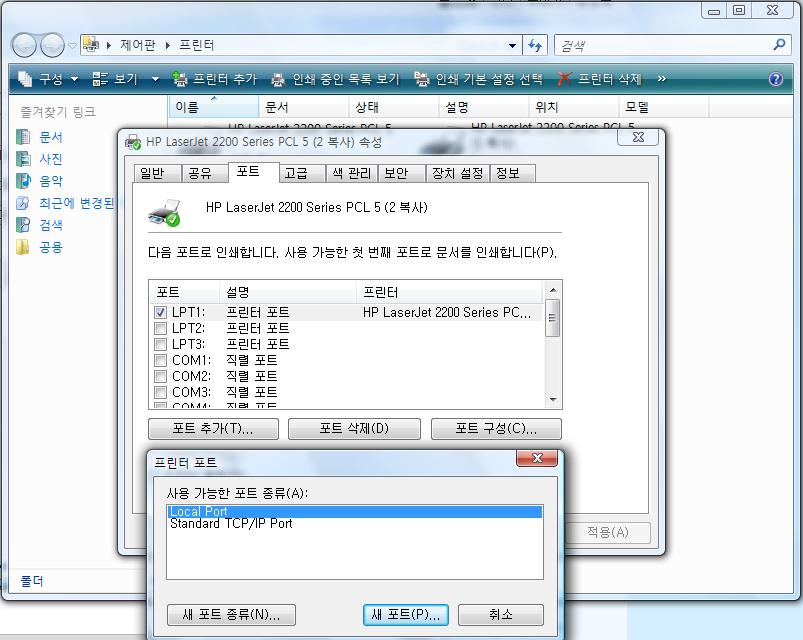Click the 새 포트 종류(N)... button
The image size is (803, 640).
tap(231, 614)
